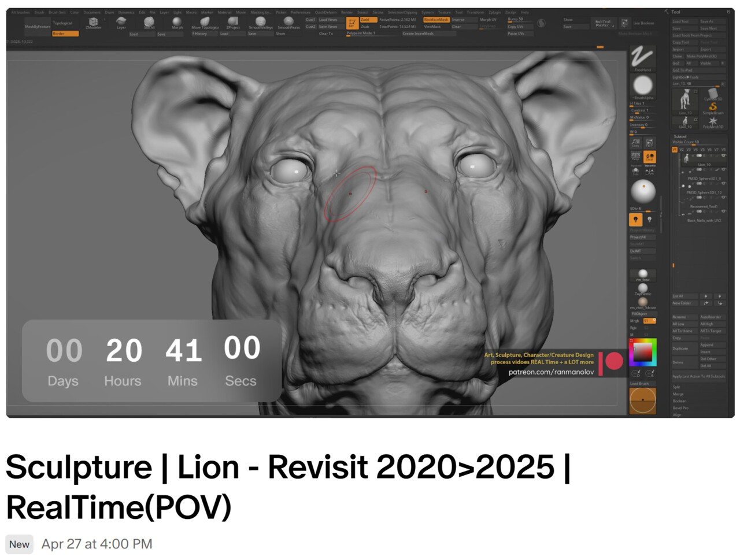740x560 pixels.
Task: Toggle Local symmetry button
Action: pyautogui.click(x=650, y=157)
